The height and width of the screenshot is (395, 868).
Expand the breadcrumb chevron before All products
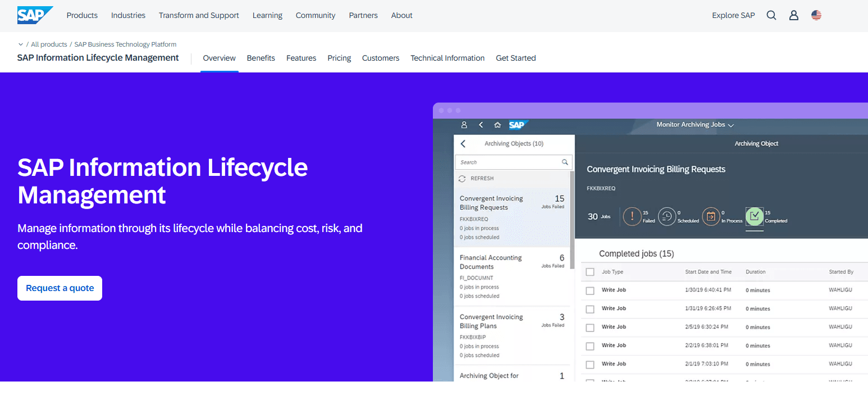tap(21, 44)
